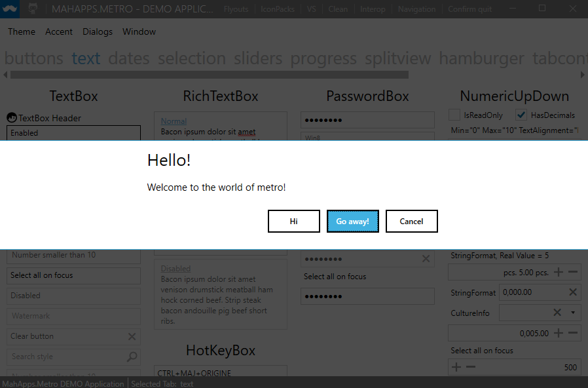Click the MahApps teal logo icon
The height and width of the screenshot is (388, 588).
(9, 9)
